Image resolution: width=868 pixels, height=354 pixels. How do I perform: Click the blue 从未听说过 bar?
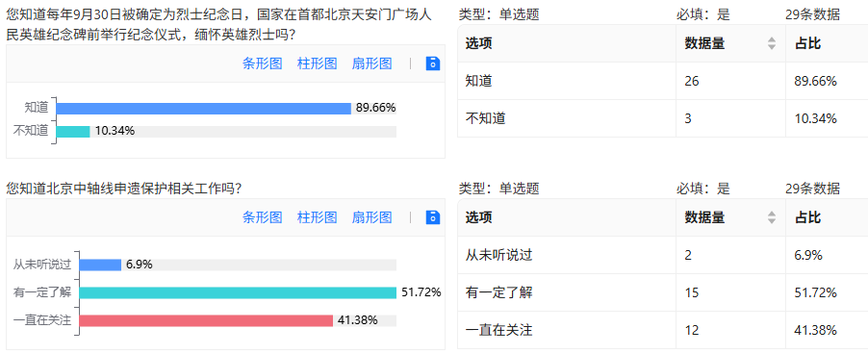[x=100, y=265]
